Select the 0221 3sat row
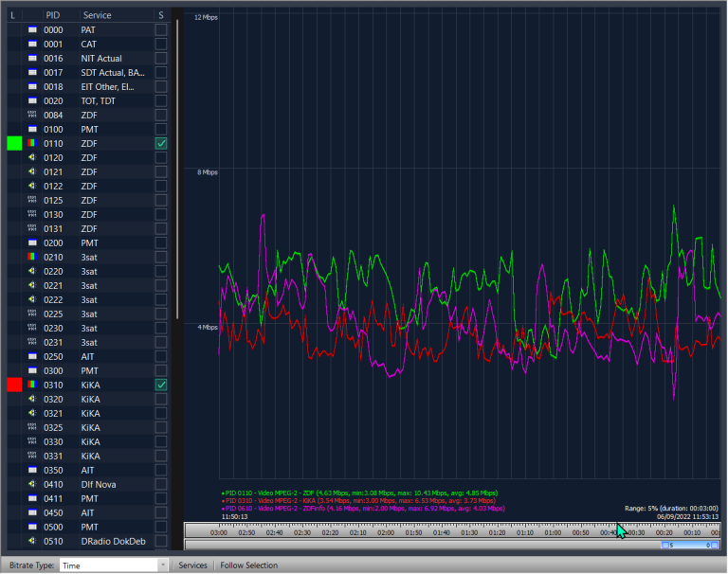 [x=88, y=285]
